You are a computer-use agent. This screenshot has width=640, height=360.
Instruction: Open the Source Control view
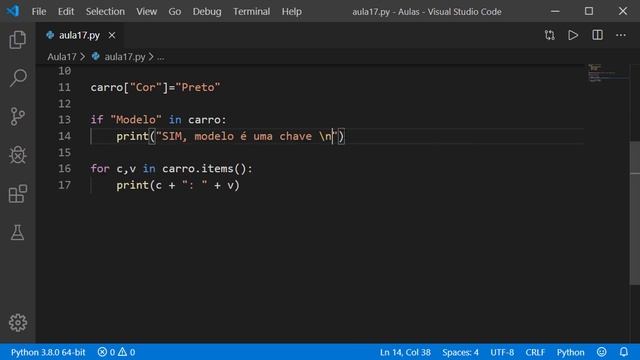click(18, 116)
